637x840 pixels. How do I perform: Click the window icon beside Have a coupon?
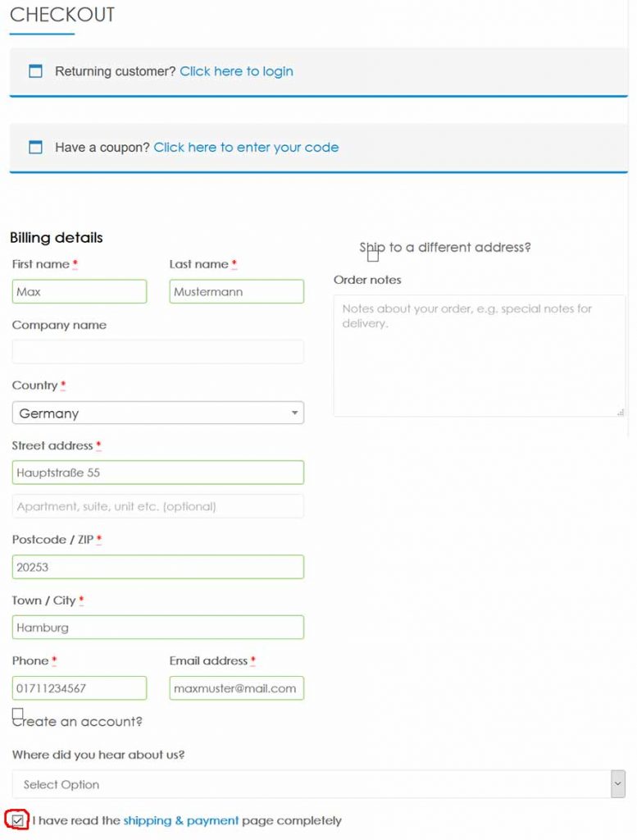(35, 147)
